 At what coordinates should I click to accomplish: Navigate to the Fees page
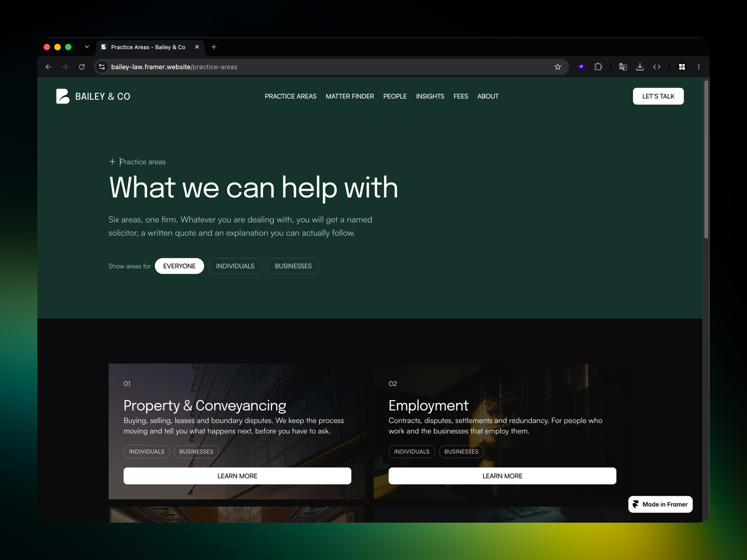[x=461, y=96]
